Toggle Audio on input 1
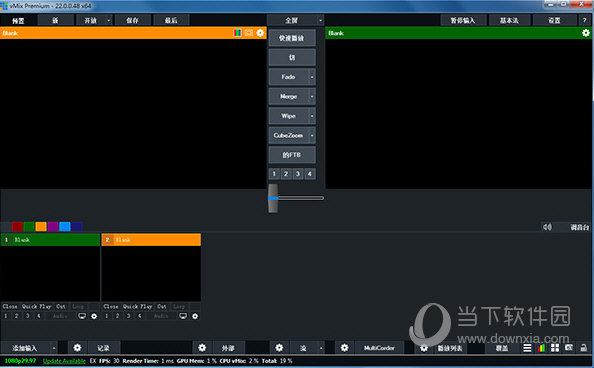Screen dimensions: 594x368 tap(60, 316)
